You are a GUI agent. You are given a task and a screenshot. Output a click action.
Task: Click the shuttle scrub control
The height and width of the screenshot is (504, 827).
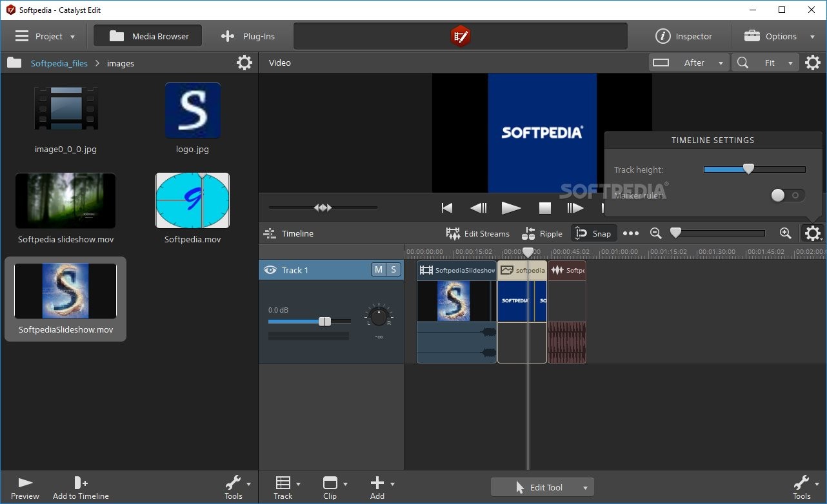pos(323,208)
